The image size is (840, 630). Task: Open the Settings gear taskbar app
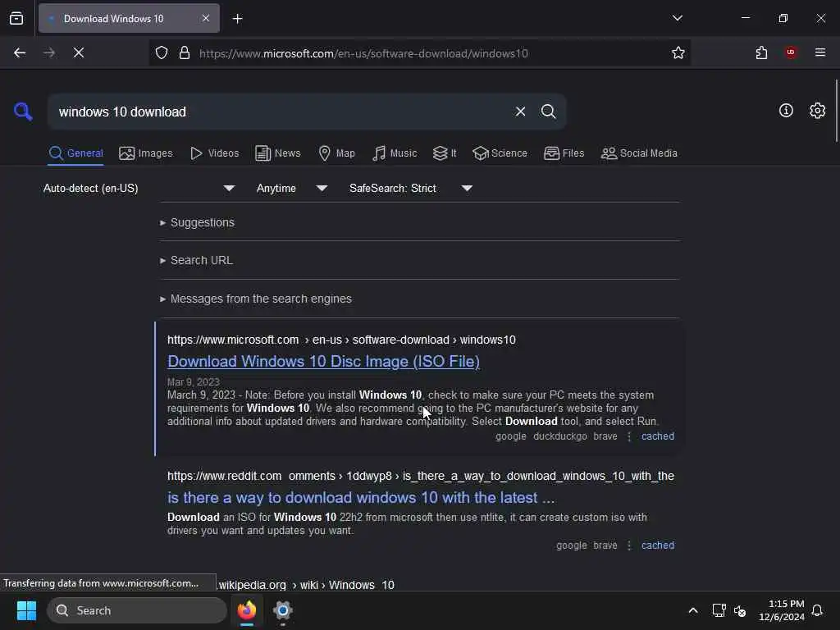(x=283, y=610)
